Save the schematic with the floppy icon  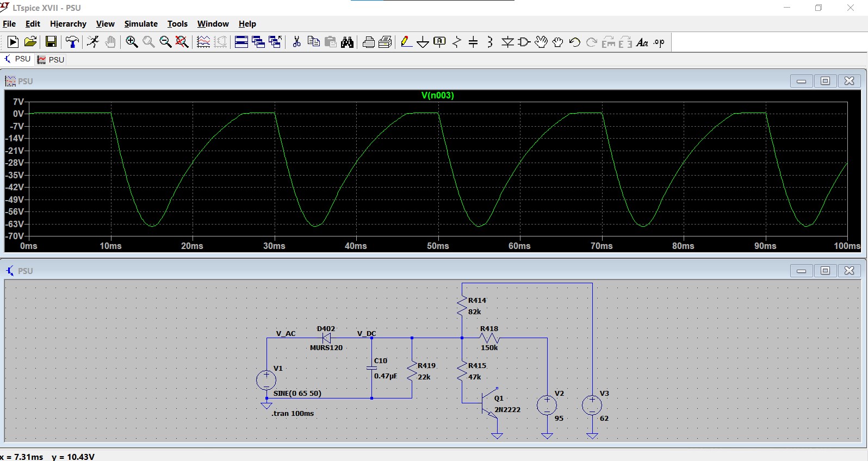pyautogui.click(x=51, y=42)
